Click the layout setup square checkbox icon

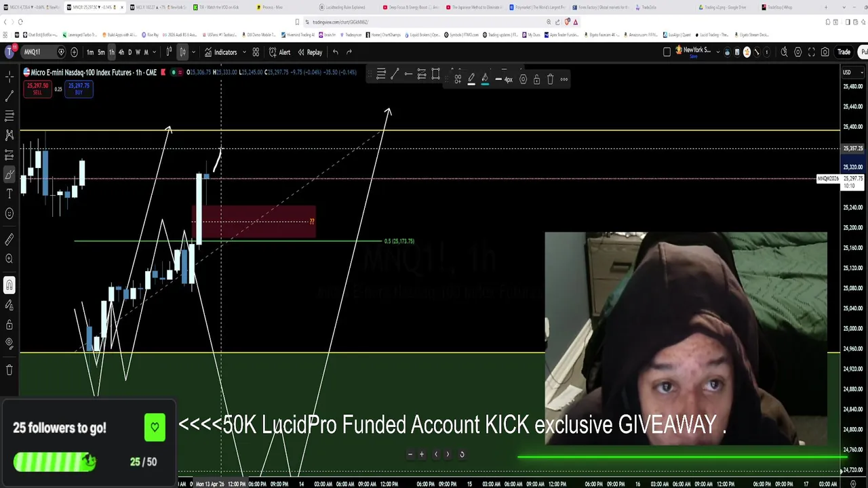click(x=667, y=52)
